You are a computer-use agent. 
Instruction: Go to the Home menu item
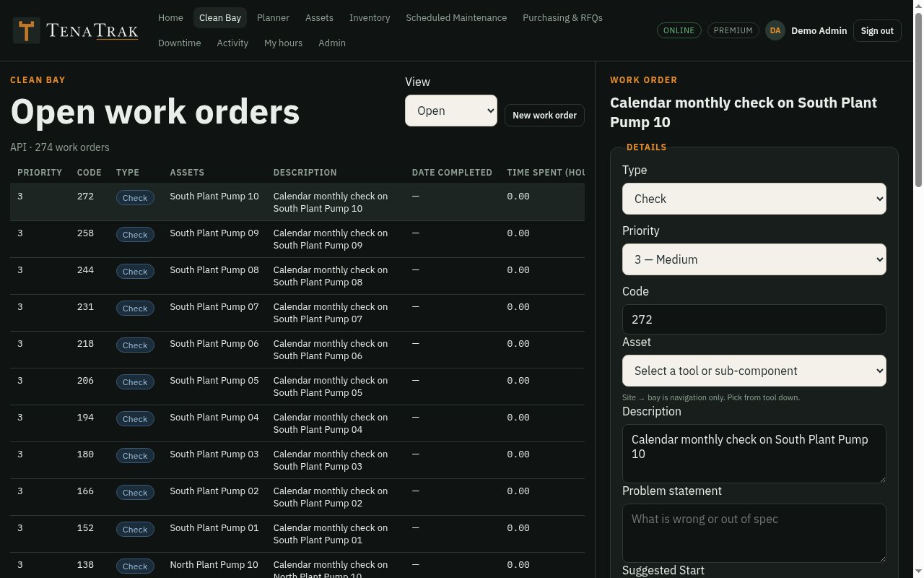tap(170, 18)
